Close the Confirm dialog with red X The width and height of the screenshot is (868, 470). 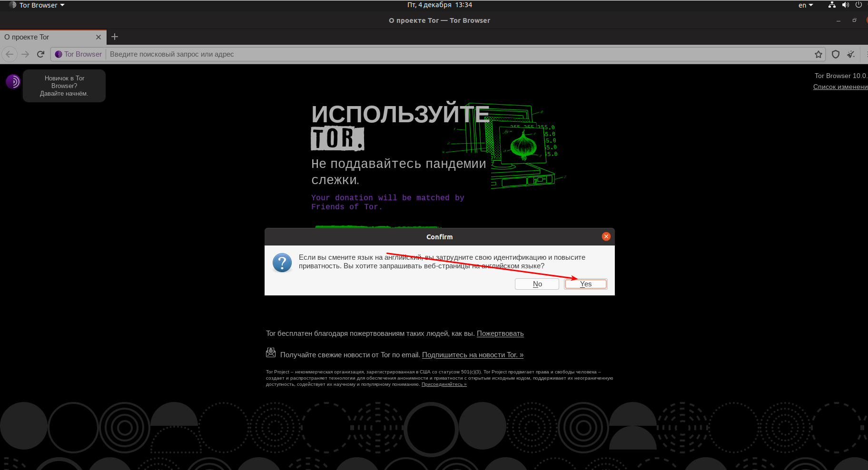pos(606,236)
